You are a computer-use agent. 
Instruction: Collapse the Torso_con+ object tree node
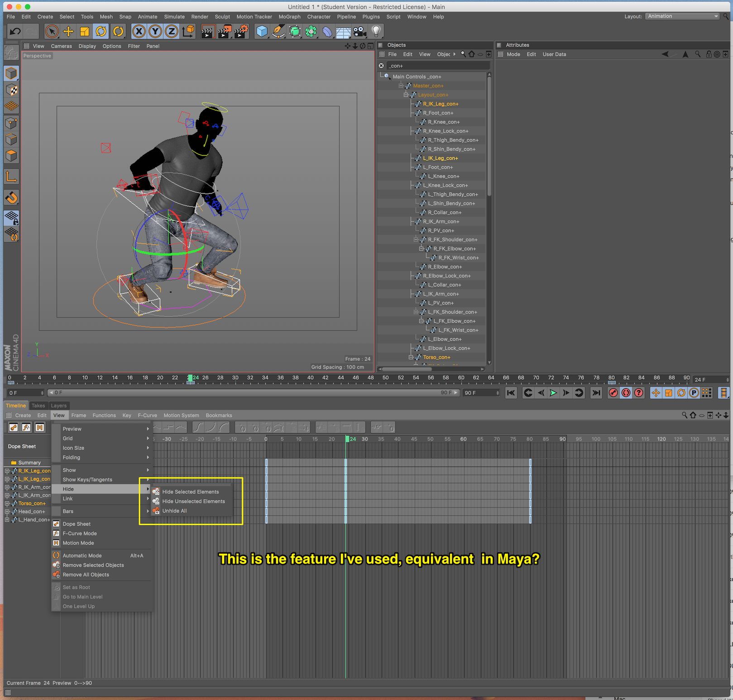[x=411, y=357]
